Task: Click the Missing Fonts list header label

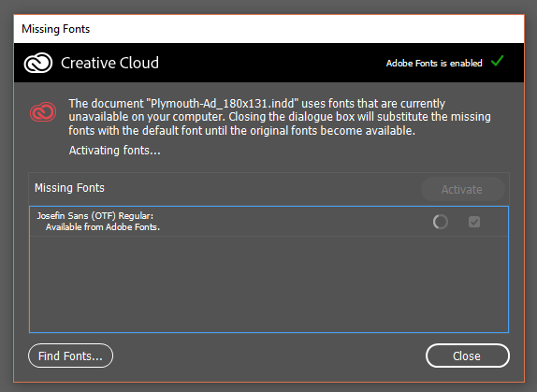Action: point(69,188)
